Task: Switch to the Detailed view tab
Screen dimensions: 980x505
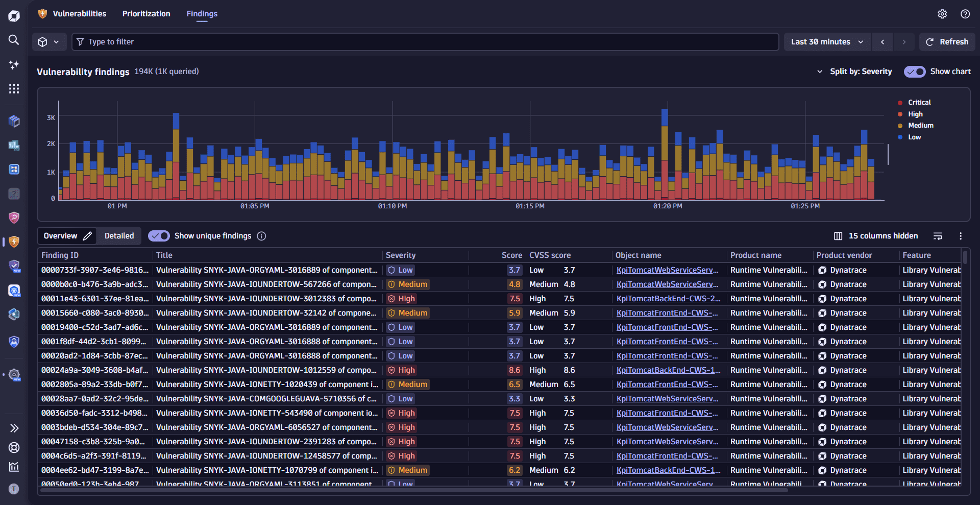Action: coord(119,236)
